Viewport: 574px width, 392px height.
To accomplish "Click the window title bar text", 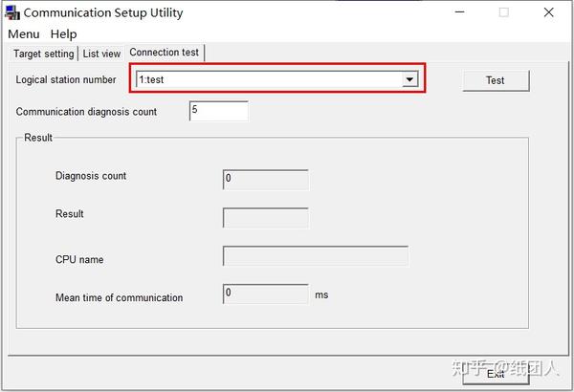I will [103, 13].
